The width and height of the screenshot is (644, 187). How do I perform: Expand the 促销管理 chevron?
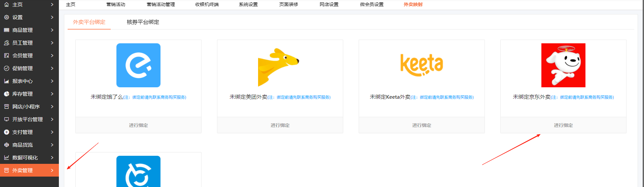[52, 68]
